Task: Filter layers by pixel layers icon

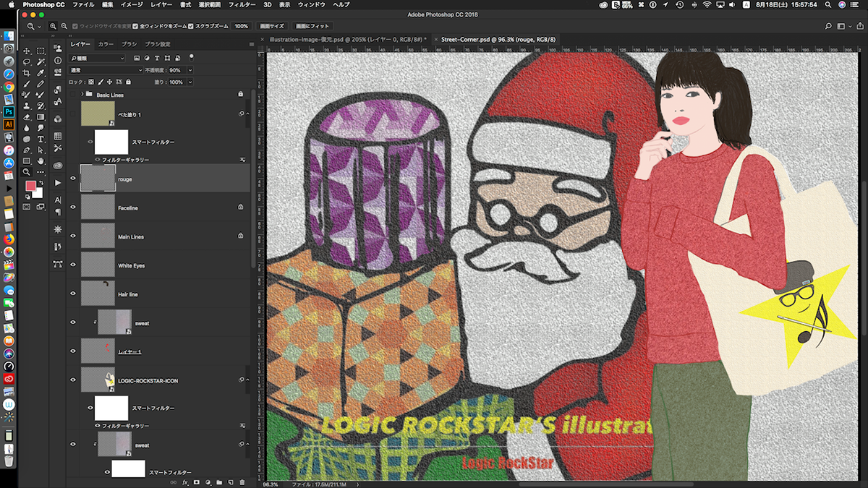Action: tap(137, 58)
